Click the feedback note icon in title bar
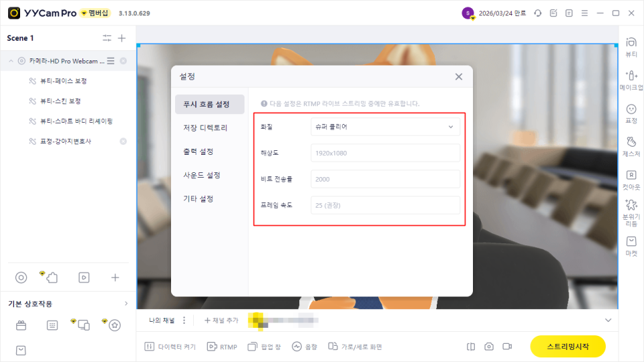This screenshot has height=362, width=644. (x=553, y=13)
